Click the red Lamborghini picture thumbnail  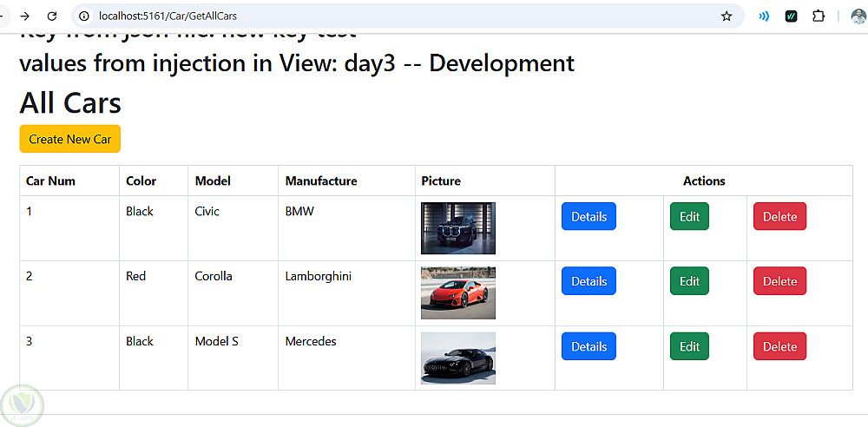[x=457, y=293]
